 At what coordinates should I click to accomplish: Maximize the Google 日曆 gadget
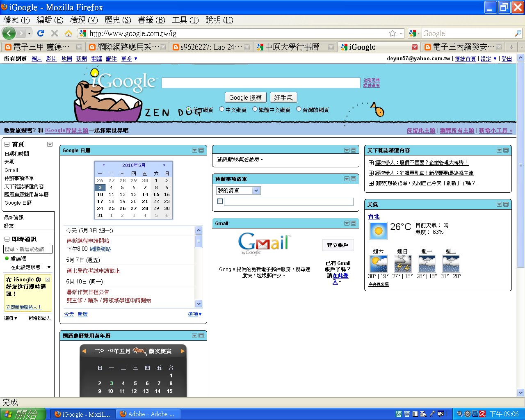point(201,150)
